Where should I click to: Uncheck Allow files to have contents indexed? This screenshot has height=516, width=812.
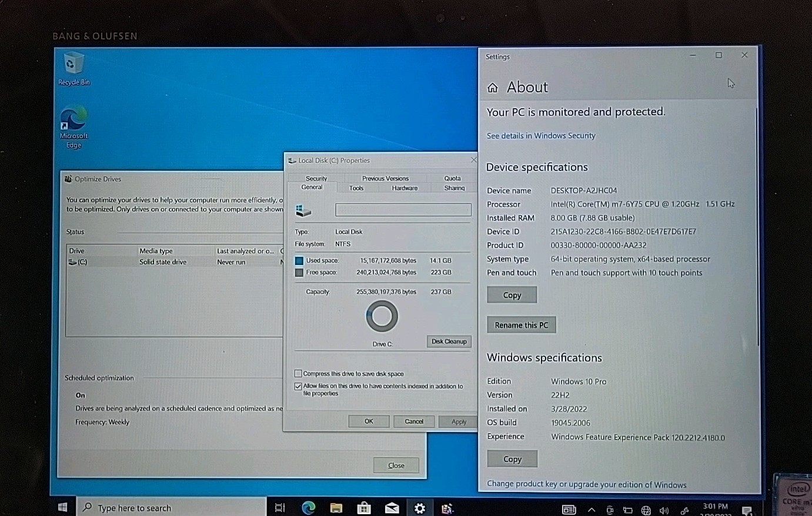pos(298,386)
